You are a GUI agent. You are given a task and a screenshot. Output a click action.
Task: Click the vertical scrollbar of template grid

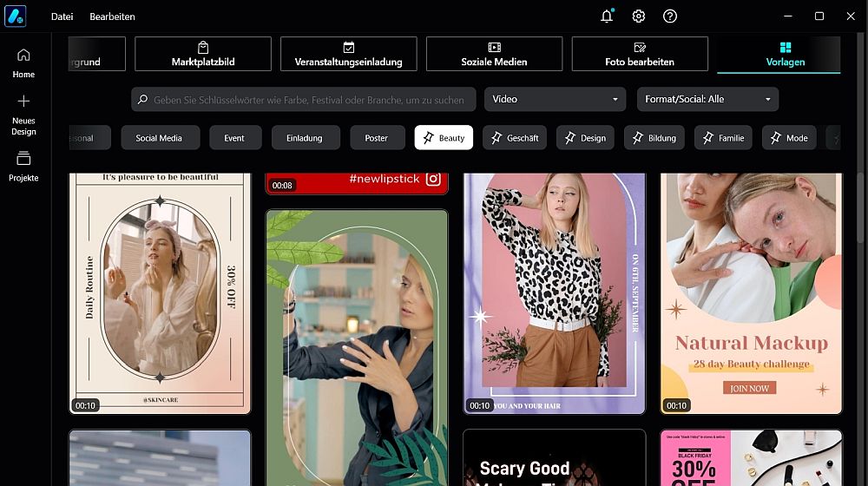point(859,207)
